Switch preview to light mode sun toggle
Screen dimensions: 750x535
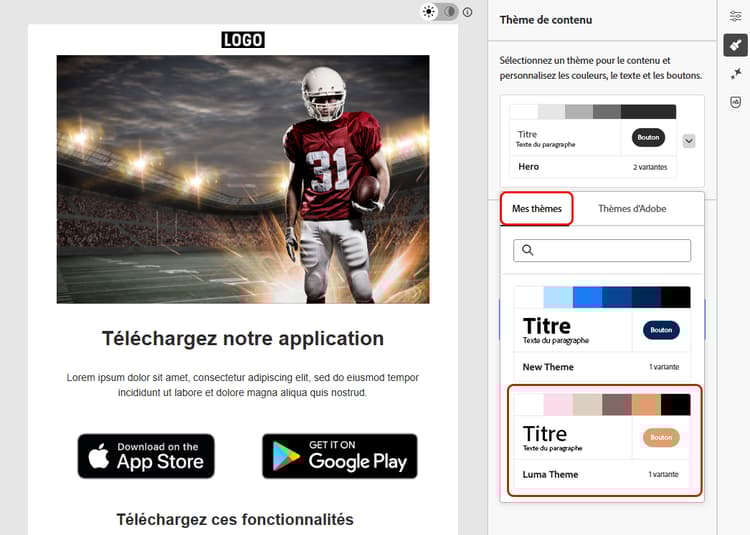pyautogui.click(x=429, y=11)
